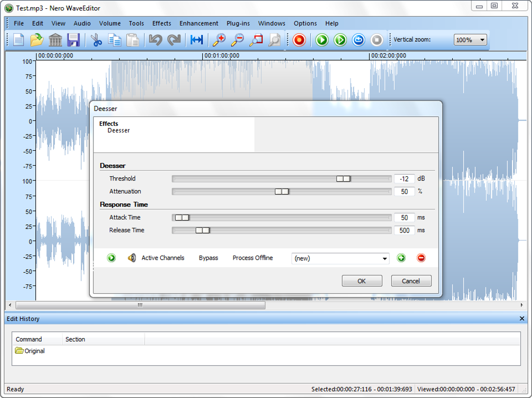Click the speaker icon beside Active Channels
Image resolution: width=532 pixels, height=398 pixels.
tap(132, 258)
